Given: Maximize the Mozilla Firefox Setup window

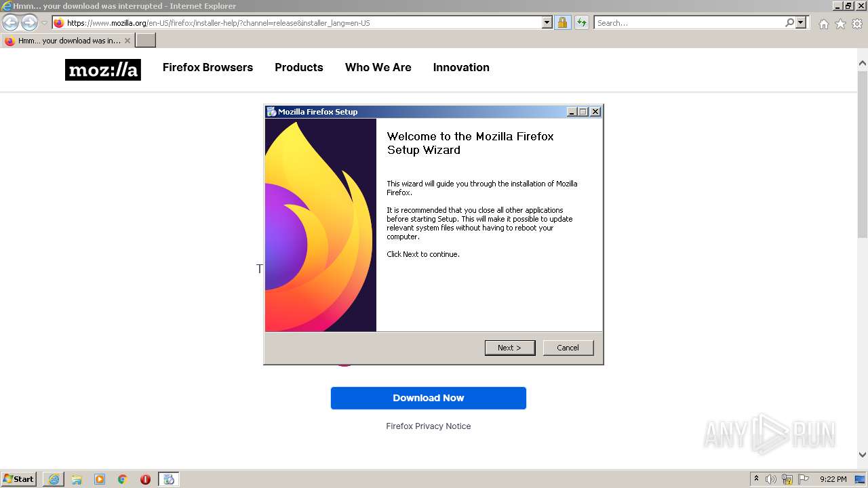Looking at the screenshot, I should click(583, 112).
